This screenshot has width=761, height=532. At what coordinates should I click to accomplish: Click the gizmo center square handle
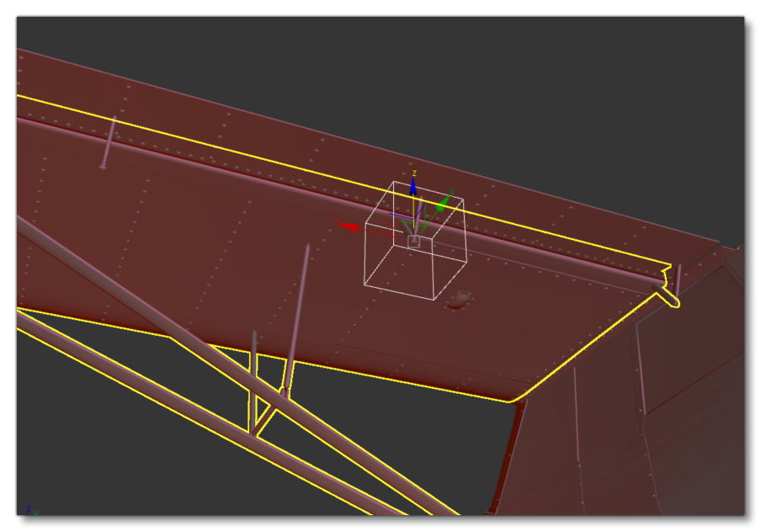point(414,242)
